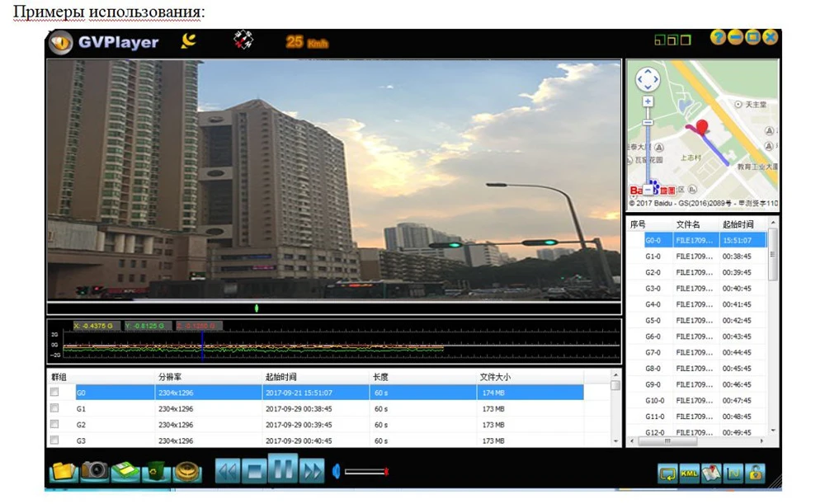
Task: Click the X: -0.4375 G sensor label
Action: coord(97,326)
